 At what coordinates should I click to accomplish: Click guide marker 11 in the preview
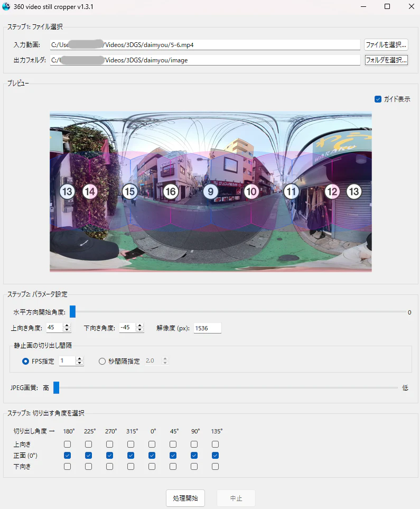(x=292, y=191)
